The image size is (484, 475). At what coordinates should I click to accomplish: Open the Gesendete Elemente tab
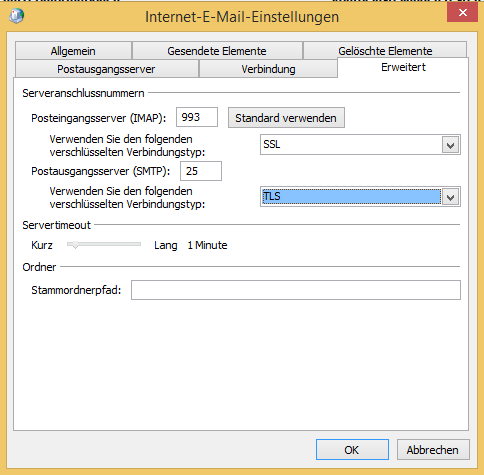217,51
